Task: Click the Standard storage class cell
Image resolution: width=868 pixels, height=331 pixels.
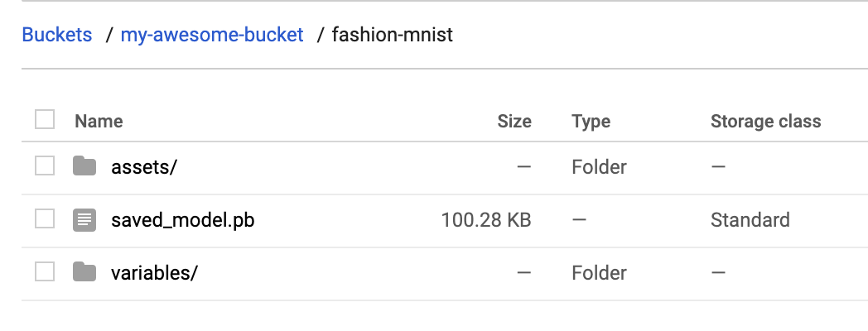Action: click(750, 220)
